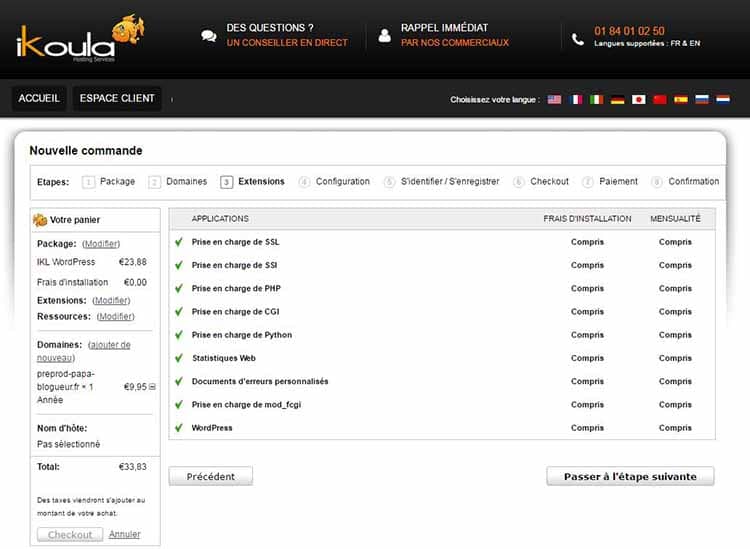
Task: Remove domain with minus icon beside €9,95
Action: tap(152, 386)
